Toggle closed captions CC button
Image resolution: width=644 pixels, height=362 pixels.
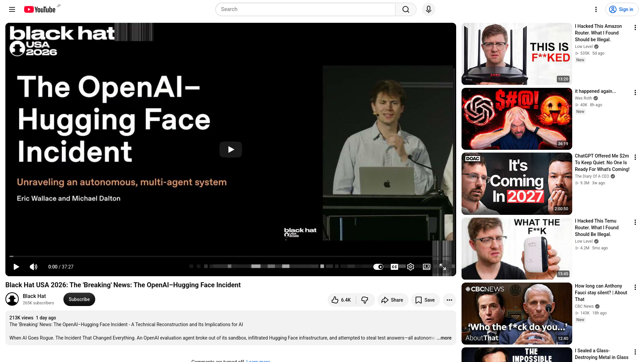(394, 267)
